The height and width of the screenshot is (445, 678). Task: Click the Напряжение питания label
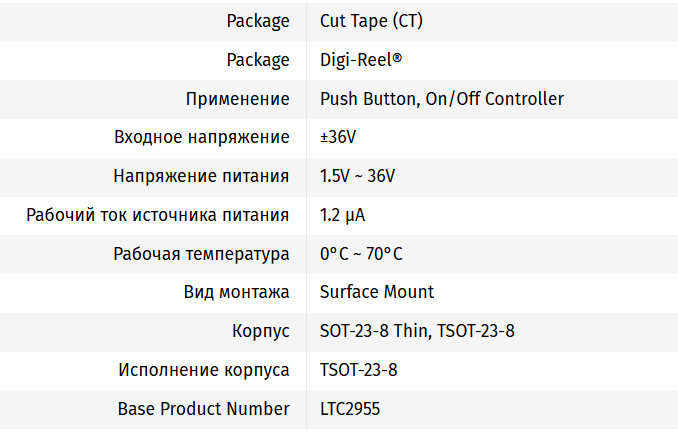201,176
